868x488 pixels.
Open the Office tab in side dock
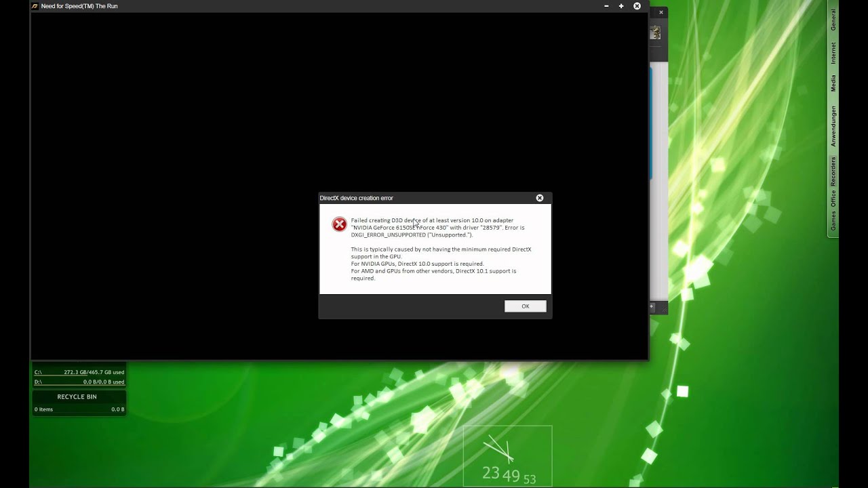point(833,199)
